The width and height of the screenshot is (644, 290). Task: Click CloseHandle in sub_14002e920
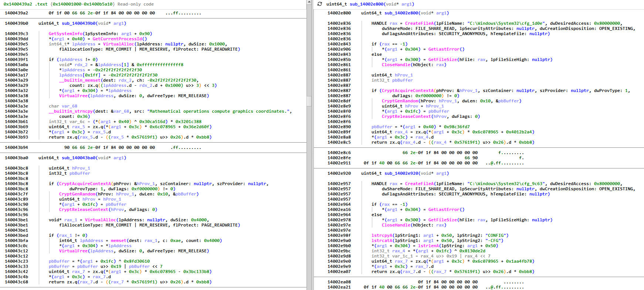tap(396, 225)
